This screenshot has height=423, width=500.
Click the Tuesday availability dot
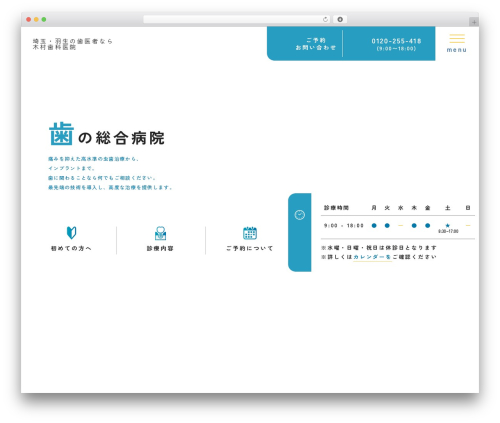point(387,226)
